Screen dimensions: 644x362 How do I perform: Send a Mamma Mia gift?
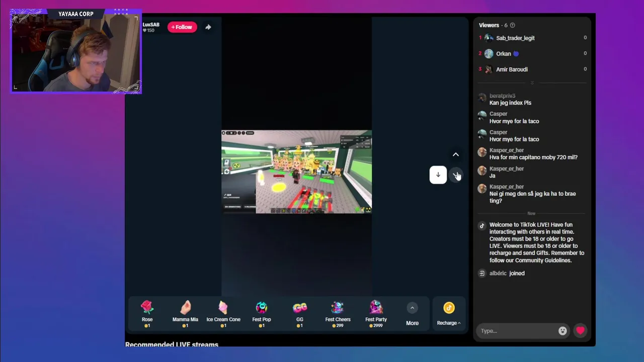(185, 314)
